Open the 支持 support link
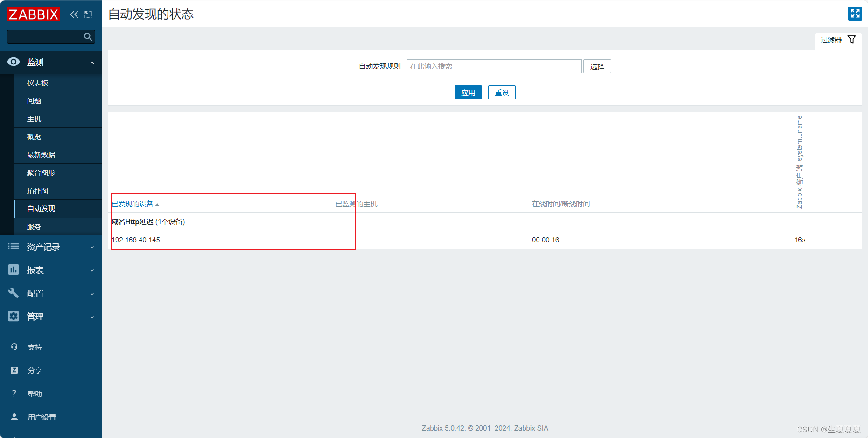Screen dimensions: 868x438 click(x=35, y=347)
